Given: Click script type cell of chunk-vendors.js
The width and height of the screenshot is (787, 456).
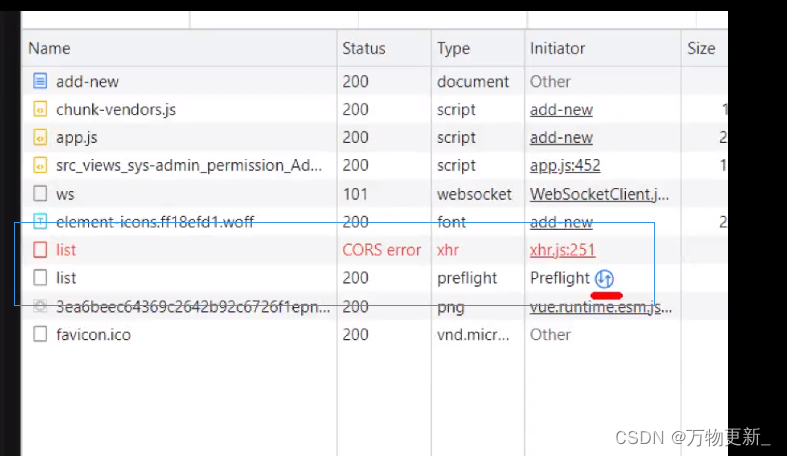Looking at the screenshot, I should [456, 109].
